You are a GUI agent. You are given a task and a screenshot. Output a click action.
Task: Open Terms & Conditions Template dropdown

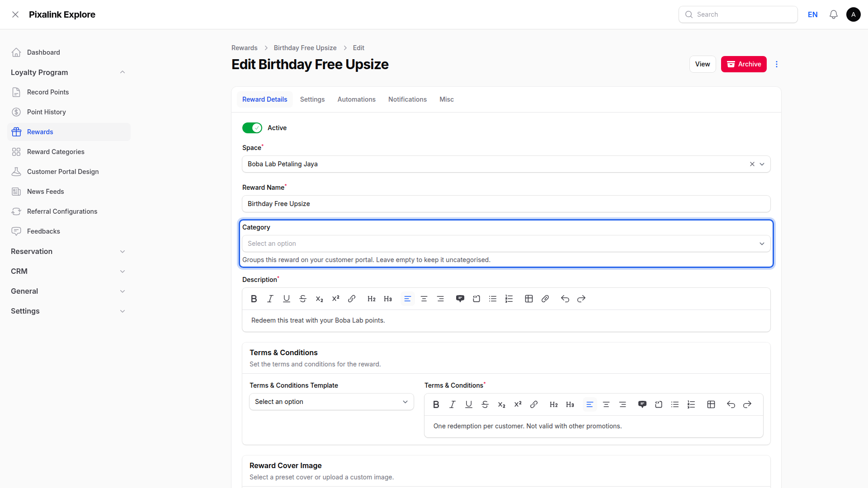[x=331, y=402]
